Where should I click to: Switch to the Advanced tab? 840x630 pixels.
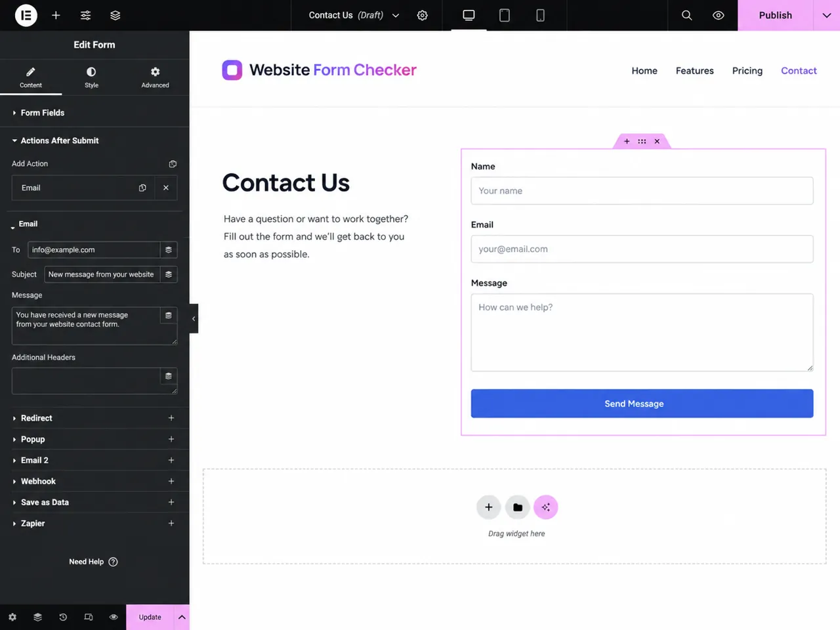coord(155,77)
